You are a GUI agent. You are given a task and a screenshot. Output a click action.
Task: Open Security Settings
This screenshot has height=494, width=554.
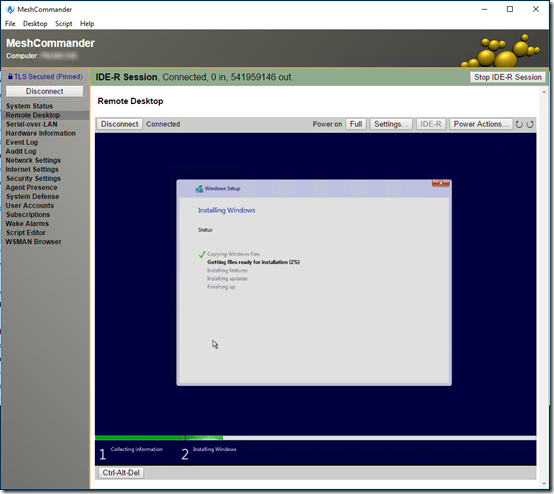[33, 178]
